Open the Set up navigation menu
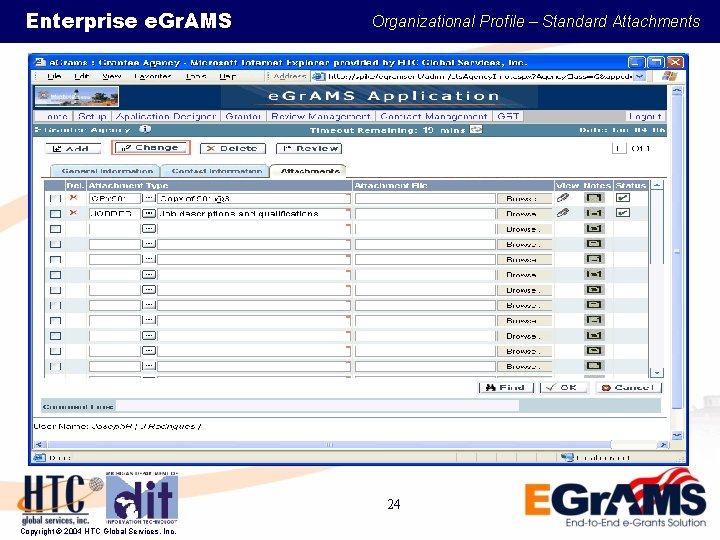The width and height of the screenshot is (720, 540). point(92,116)
